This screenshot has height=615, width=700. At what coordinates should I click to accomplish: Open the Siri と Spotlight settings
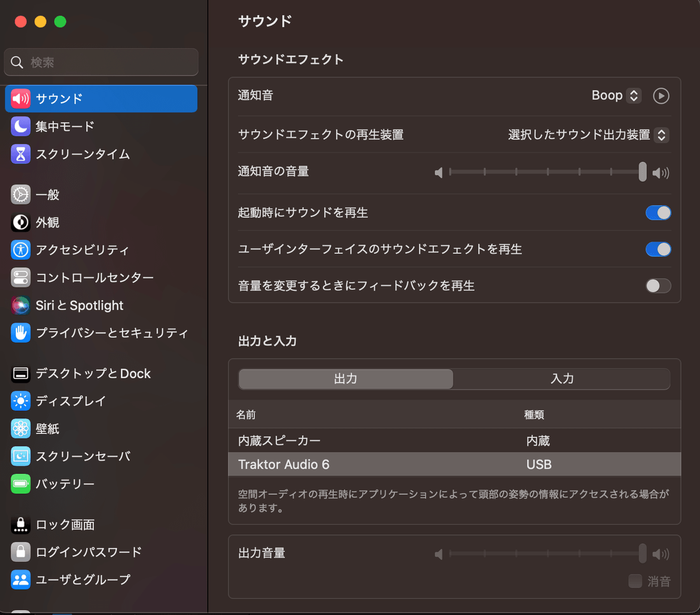tap(19, 305)
